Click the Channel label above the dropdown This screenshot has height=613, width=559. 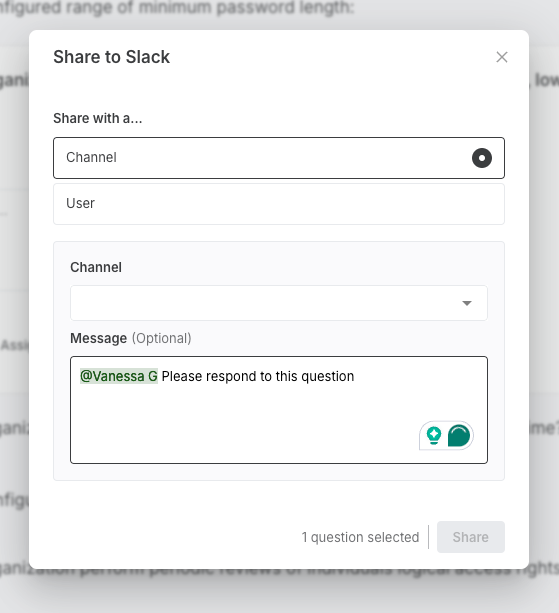(x=96, y=267)
